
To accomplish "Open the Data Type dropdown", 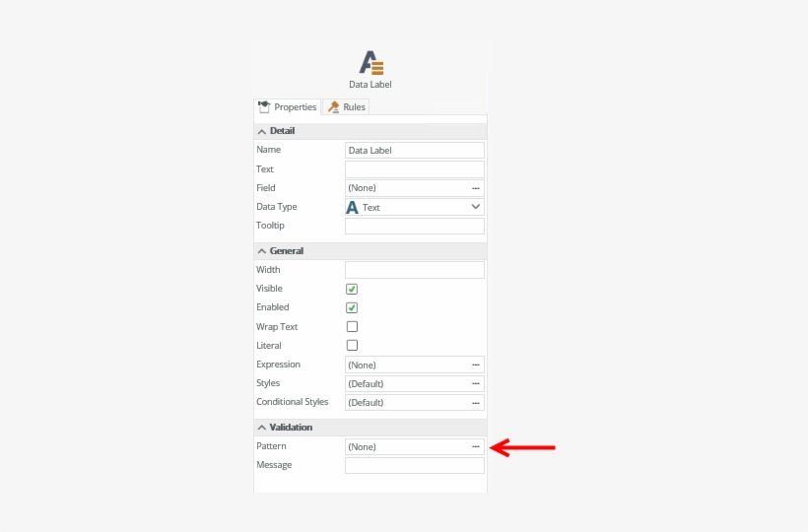I will pyautogui.click(x=475, y=207).
